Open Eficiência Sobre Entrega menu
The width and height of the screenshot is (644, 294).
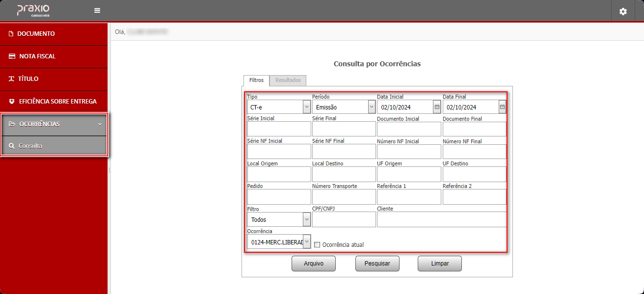click(x=54, y=102)
